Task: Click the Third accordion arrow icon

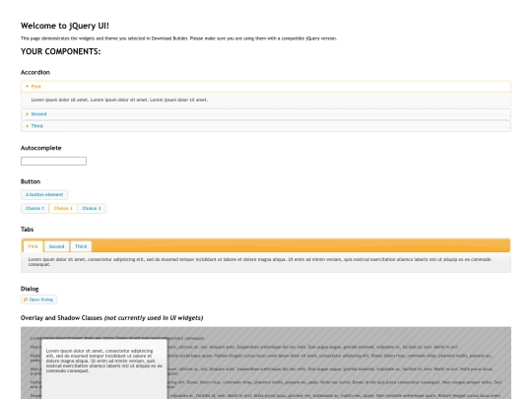Action: pyautogui.click(x=28, y=126)
